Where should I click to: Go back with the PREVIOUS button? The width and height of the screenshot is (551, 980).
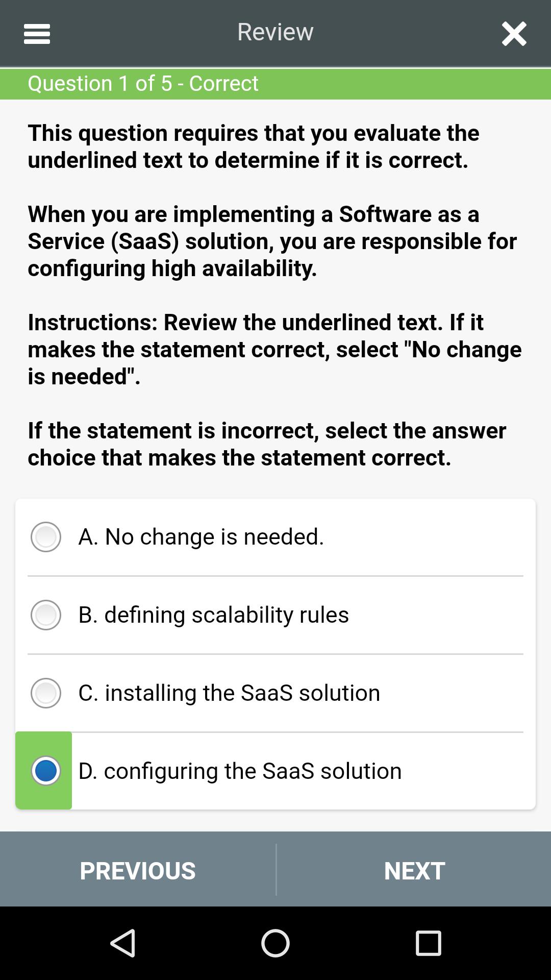(x=138, y=870)
